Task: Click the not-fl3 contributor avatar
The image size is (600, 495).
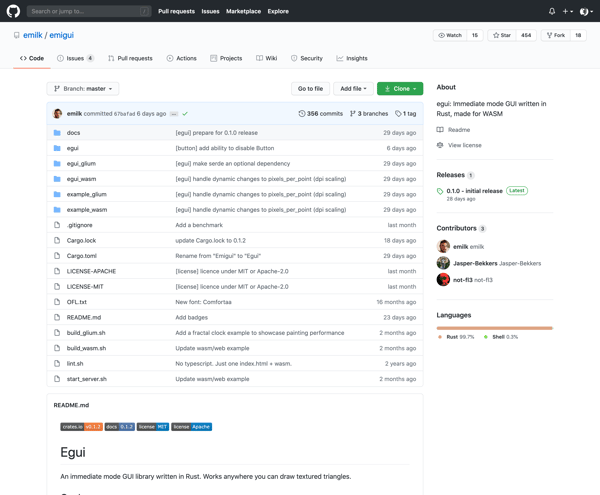Action: click(443, 280)
